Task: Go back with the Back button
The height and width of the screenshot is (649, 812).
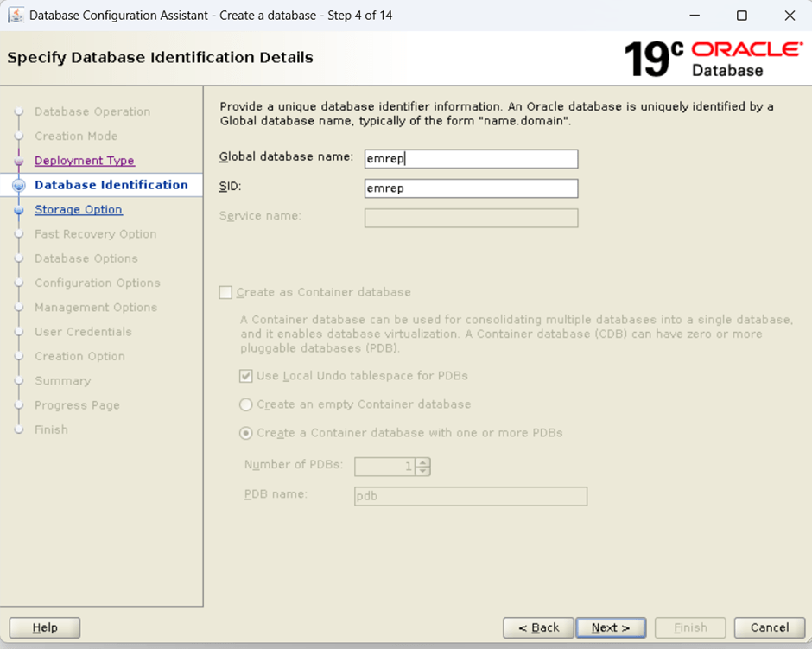Action: 539,627
